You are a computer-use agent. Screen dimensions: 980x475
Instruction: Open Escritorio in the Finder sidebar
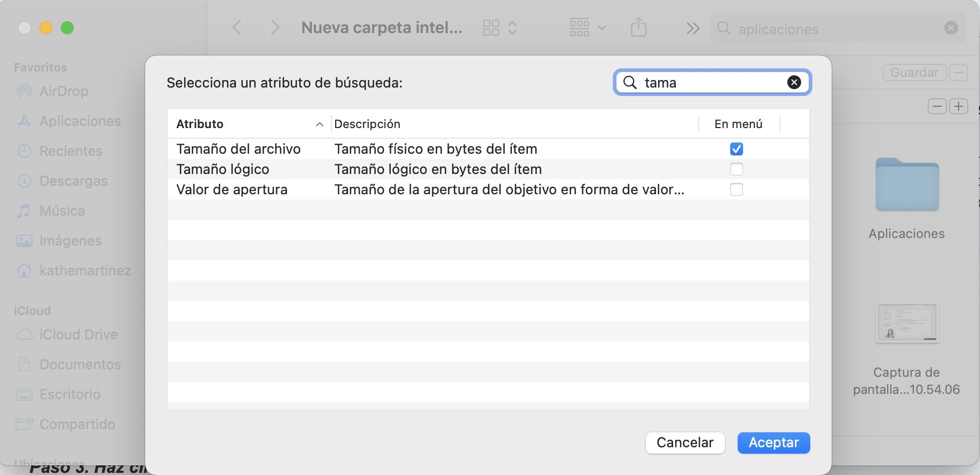[58, 394]
